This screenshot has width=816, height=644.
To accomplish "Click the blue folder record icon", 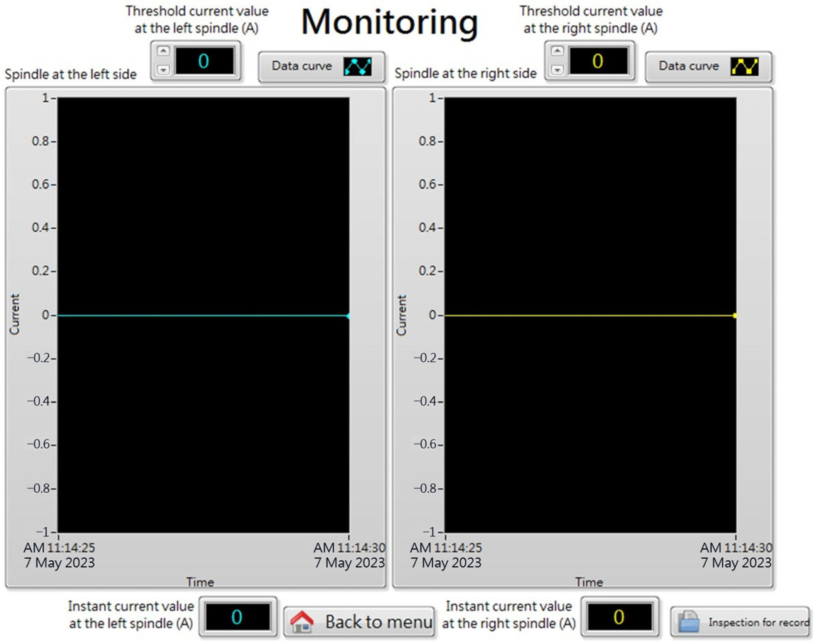I will 689,622.
